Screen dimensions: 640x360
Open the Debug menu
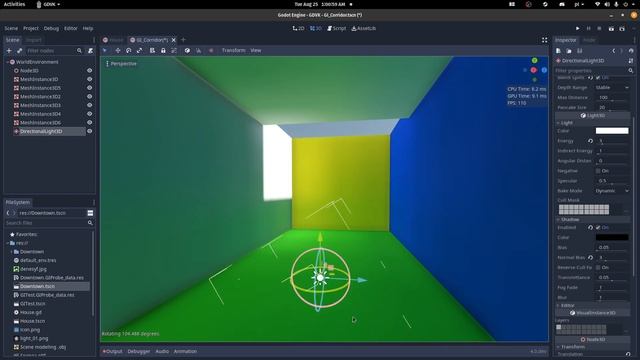(x=51, y=29)
